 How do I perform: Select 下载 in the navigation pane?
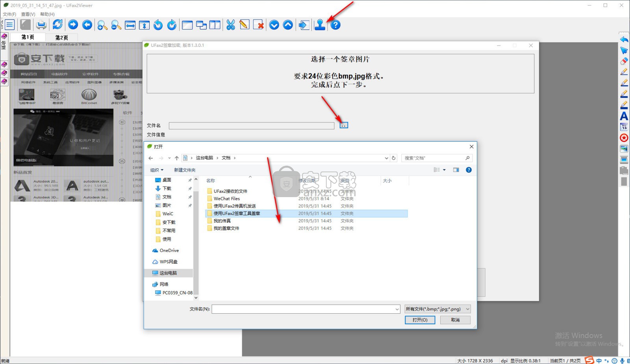(x=167, y=188)
